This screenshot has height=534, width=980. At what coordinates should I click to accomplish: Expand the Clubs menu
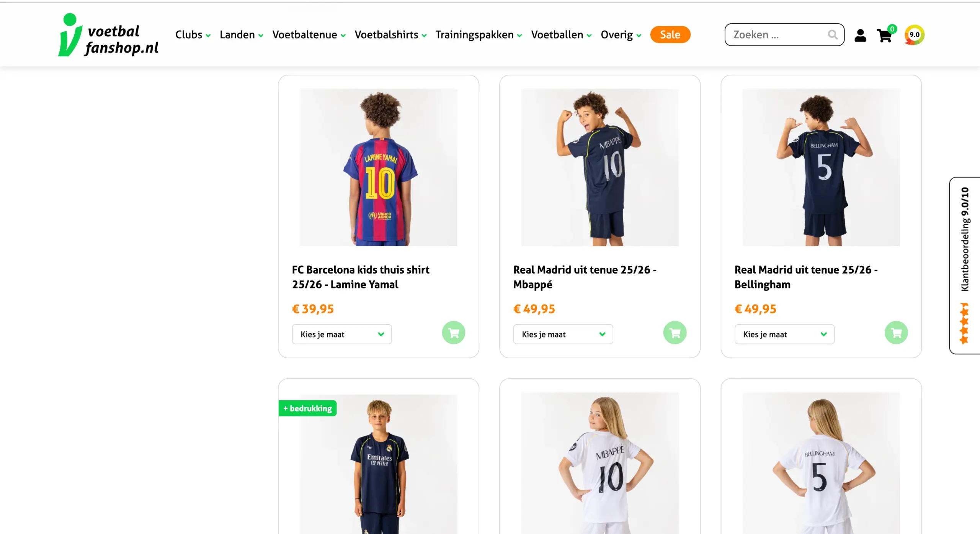point(193,35)
